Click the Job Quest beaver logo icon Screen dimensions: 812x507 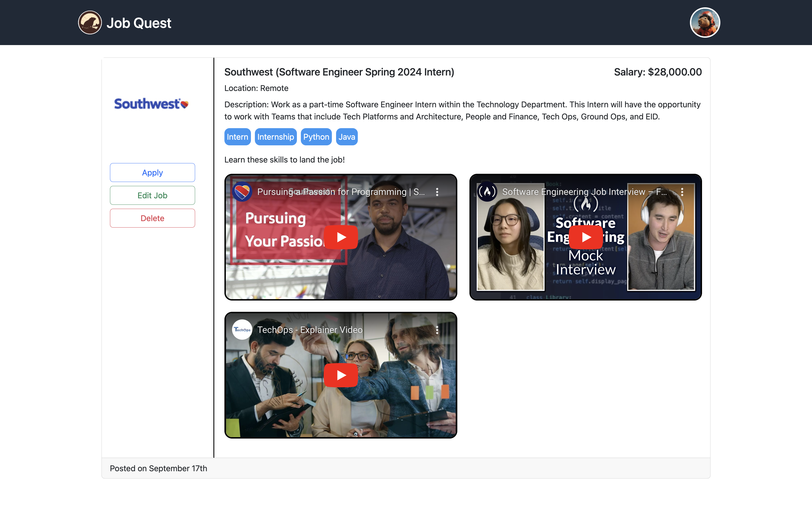[90, 23]
